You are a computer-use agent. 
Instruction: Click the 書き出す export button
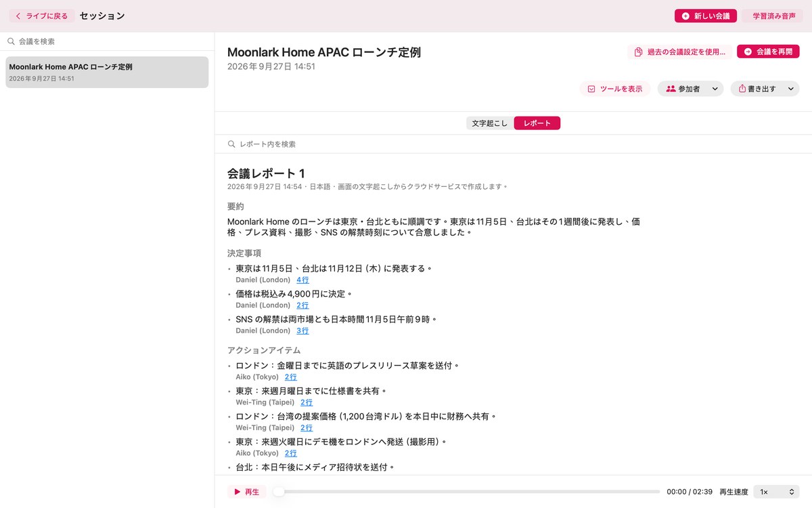point(757,89)
